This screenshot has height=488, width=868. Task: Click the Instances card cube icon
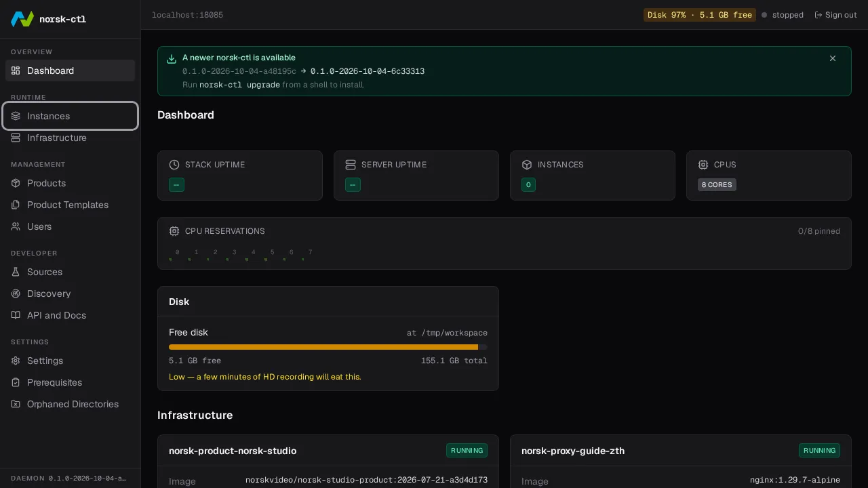point(527,165)
